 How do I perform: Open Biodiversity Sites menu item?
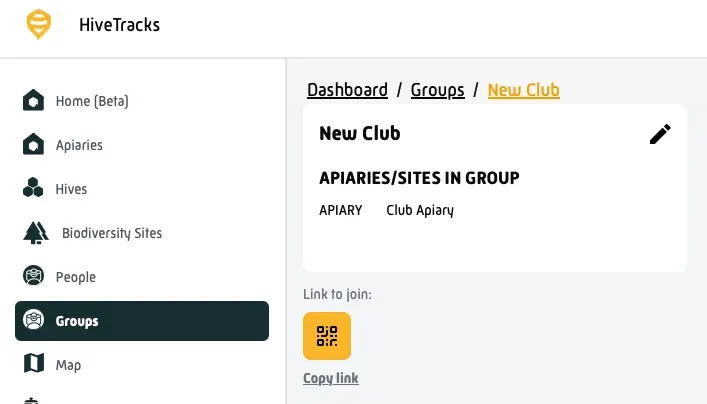pyautogui.click(x=112, y=233)
